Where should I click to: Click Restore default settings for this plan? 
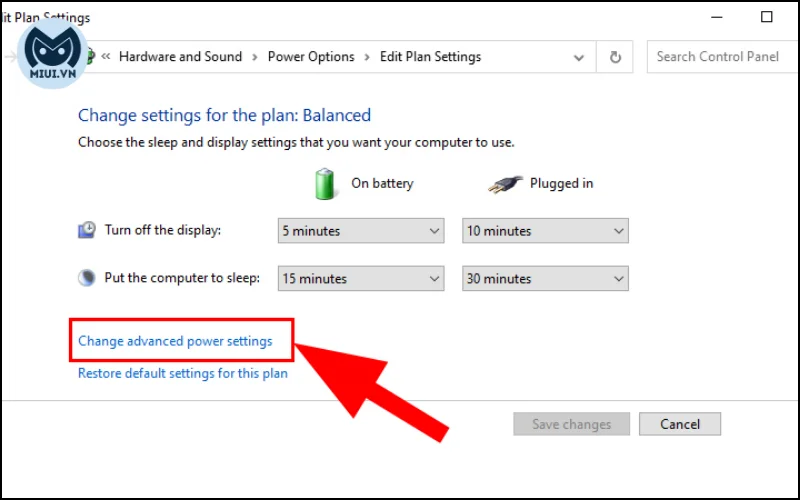point(183,373)
